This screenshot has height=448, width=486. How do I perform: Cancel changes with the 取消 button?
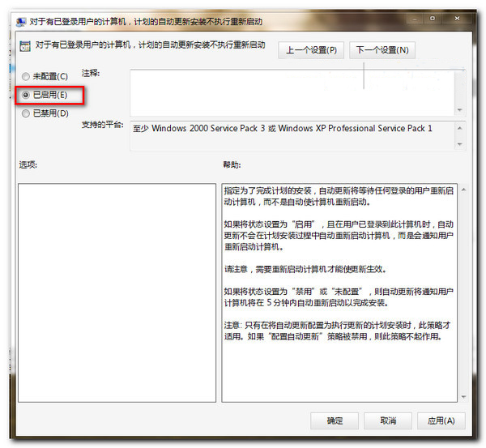(x=387, y=420)
